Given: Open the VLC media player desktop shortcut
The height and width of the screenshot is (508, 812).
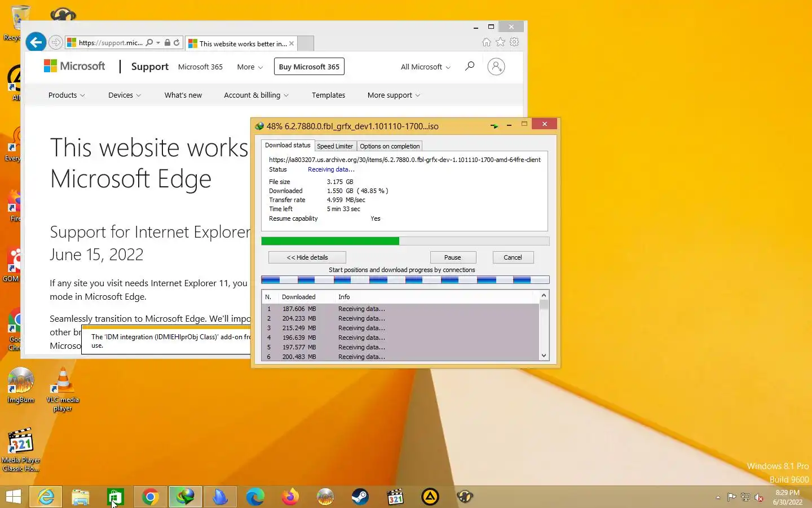Looking at the screenshot, I should tap(63, 389).
